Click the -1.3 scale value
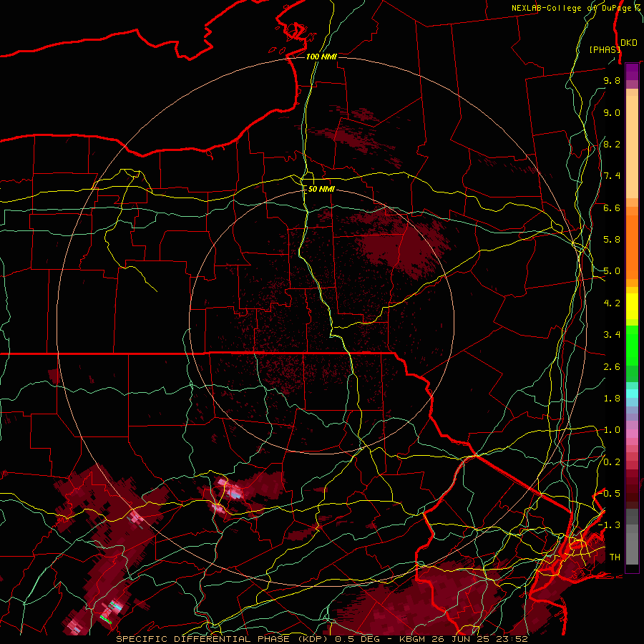 pos(609,525)
